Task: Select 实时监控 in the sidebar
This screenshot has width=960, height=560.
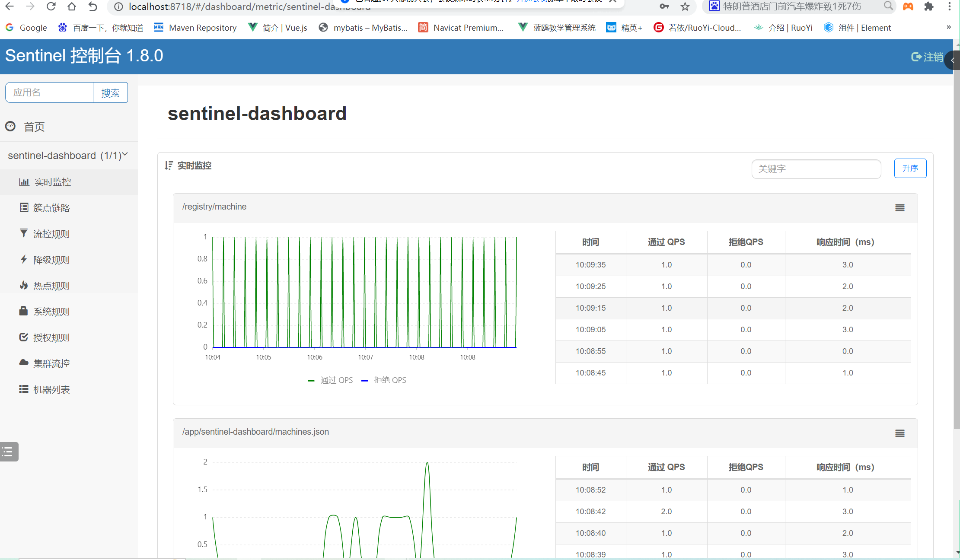Action: click(69, 182)
